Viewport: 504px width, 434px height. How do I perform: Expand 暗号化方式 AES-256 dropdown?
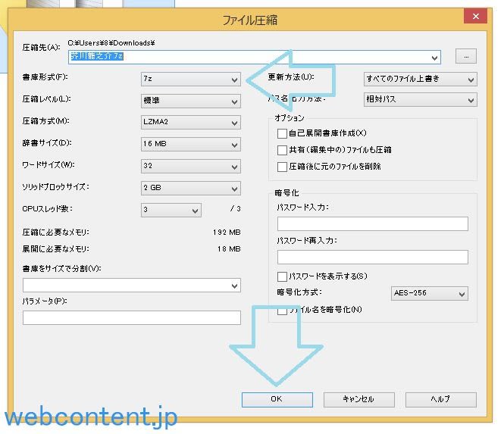429,293
